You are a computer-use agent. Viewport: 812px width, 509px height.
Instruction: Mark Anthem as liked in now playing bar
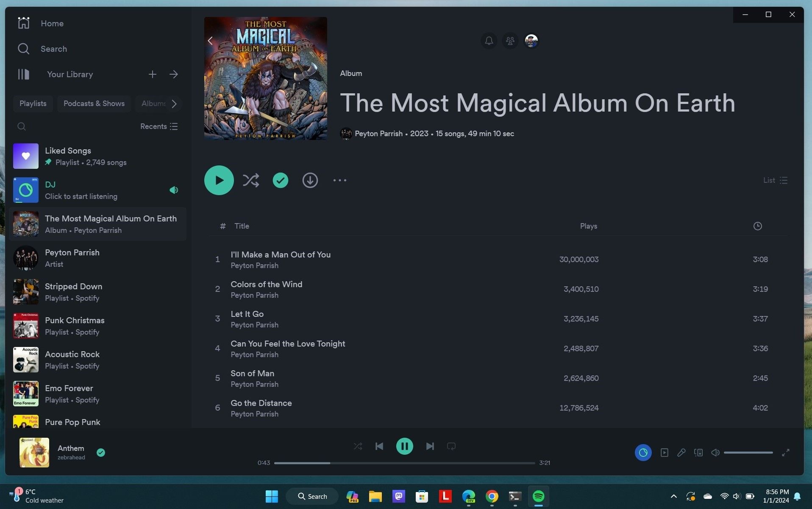101,453
